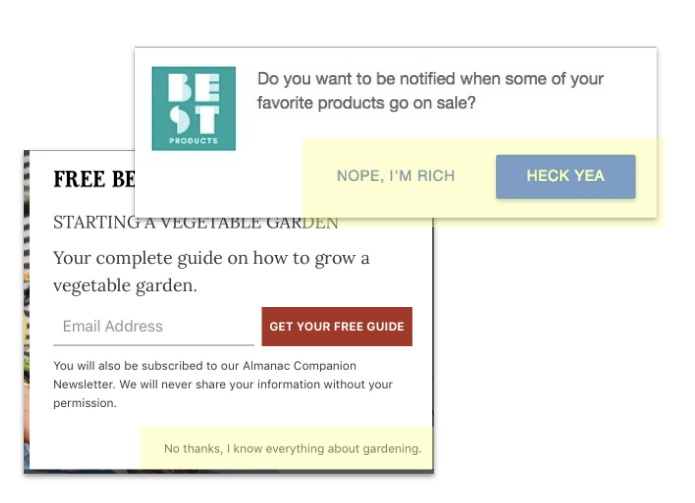This screenshot has width=695, height=503.
Task: Dismiss via the No thanks gardening link
Action: point(293,448)
